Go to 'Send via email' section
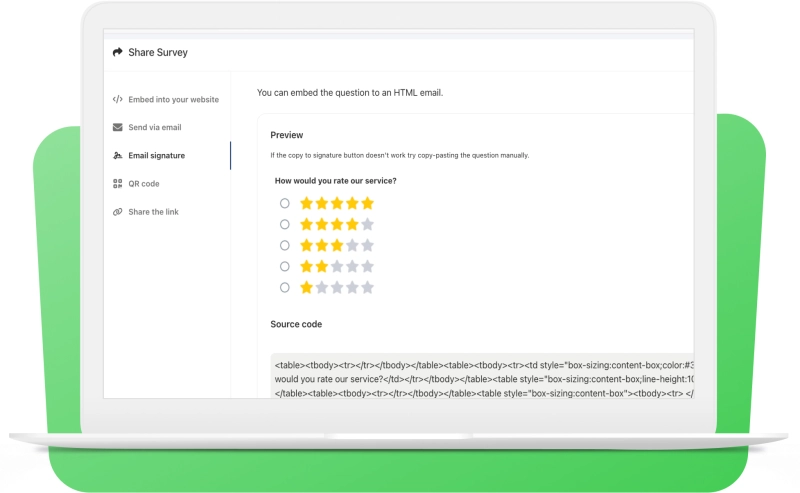This screenshot has height=493, width=800. 155,127
